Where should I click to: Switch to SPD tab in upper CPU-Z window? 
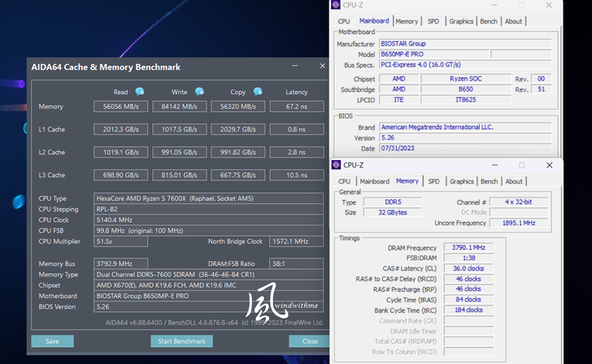click(433, 22)
